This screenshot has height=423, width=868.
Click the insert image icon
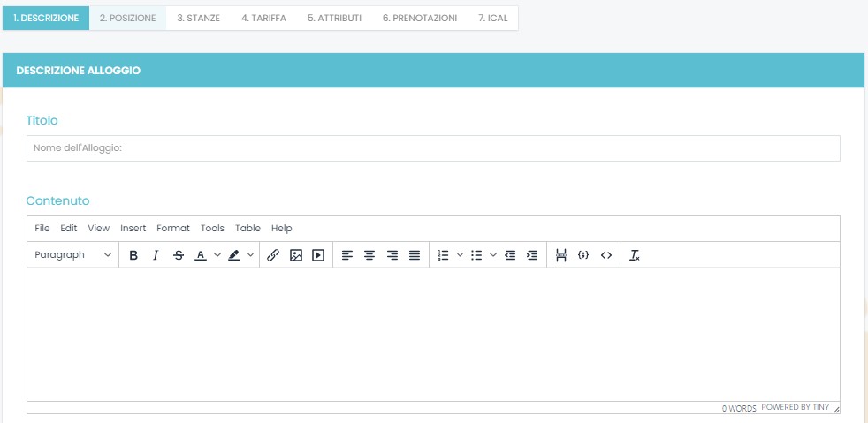(296, 255)
